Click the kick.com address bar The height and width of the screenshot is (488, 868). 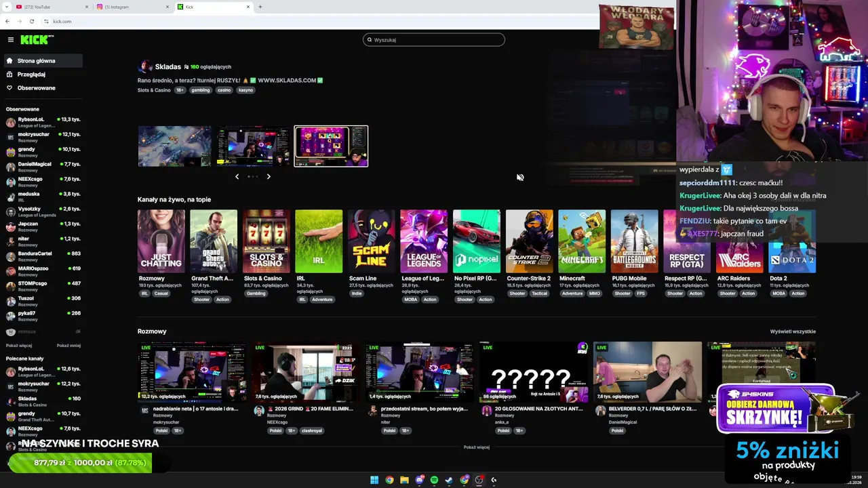coord(319,21)
